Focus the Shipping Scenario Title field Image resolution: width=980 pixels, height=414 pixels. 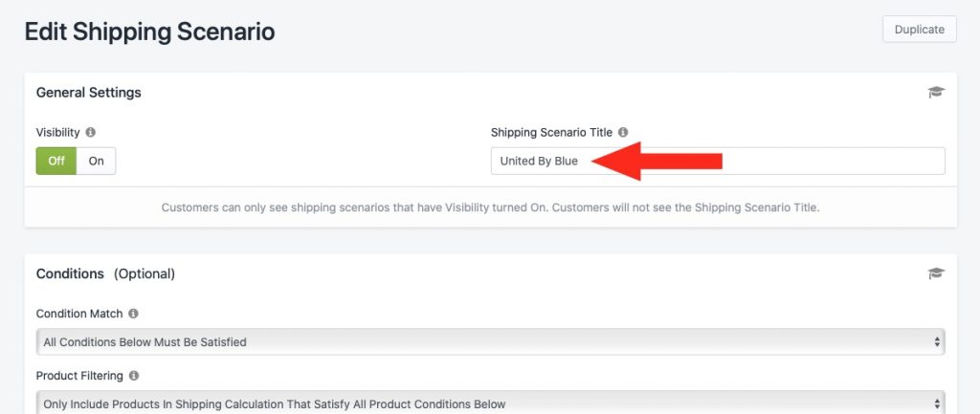pyautogui.click(x=718, y=161)
